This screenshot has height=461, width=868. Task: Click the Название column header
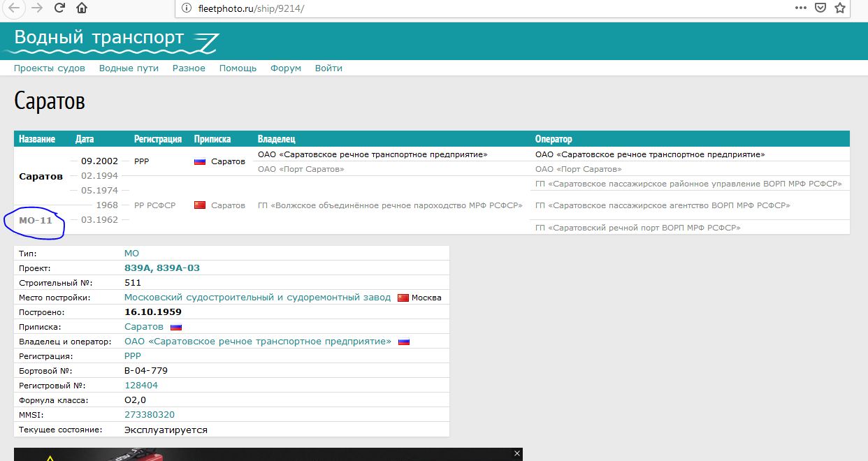click(x=37, y=139)
